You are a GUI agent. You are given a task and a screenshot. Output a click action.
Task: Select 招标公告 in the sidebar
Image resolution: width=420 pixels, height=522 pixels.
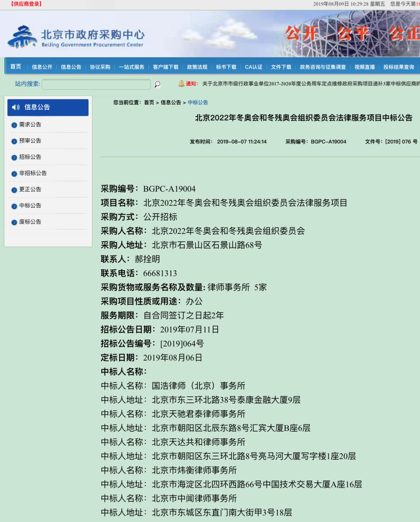(x=30, y=157)
